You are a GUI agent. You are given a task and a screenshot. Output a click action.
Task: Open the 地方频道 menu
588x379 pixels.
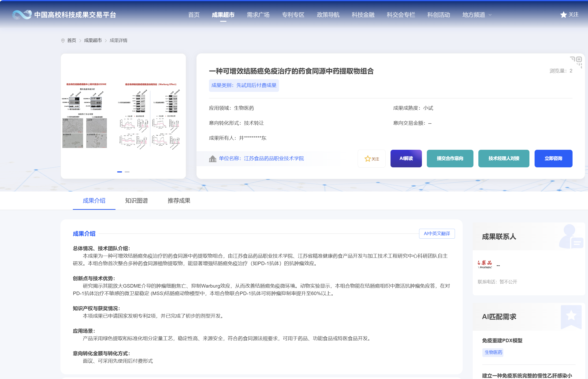[x=473, y=15]
